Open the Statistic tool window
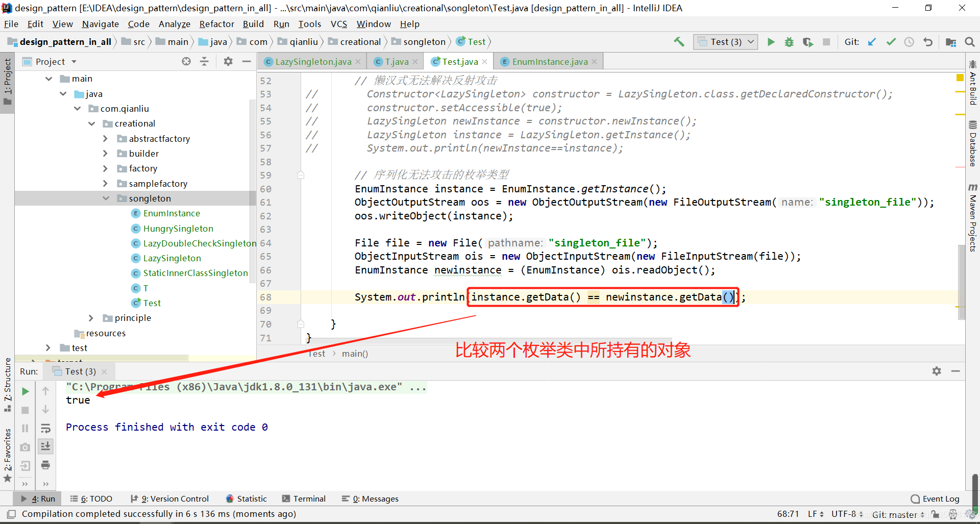The width and height of the screenshot is (980, 524). point(246,498)
